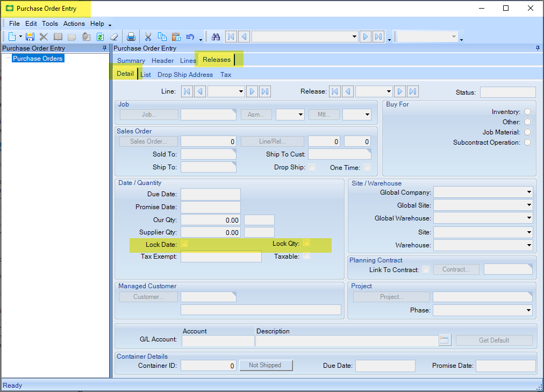Click the binoculars Search icon
The height and width of the screenshot is (392, 544).
tap(216, 37)
